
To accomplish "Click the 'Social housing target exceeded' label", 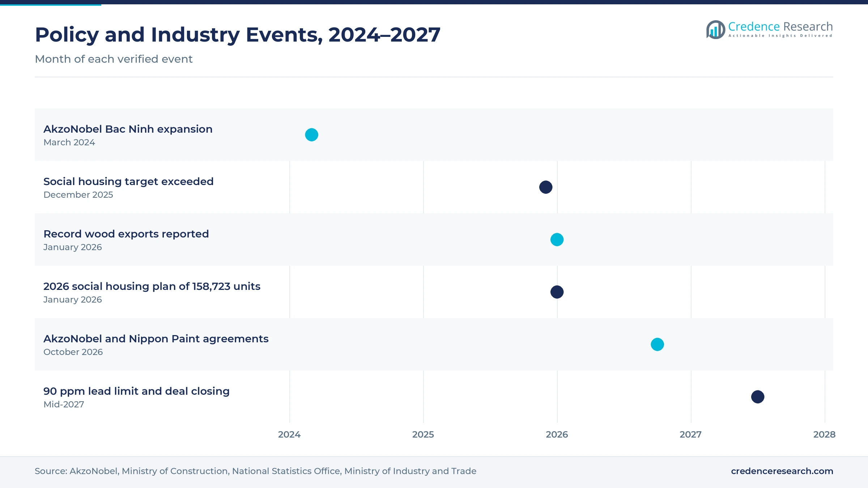I will tap(128, 181).
